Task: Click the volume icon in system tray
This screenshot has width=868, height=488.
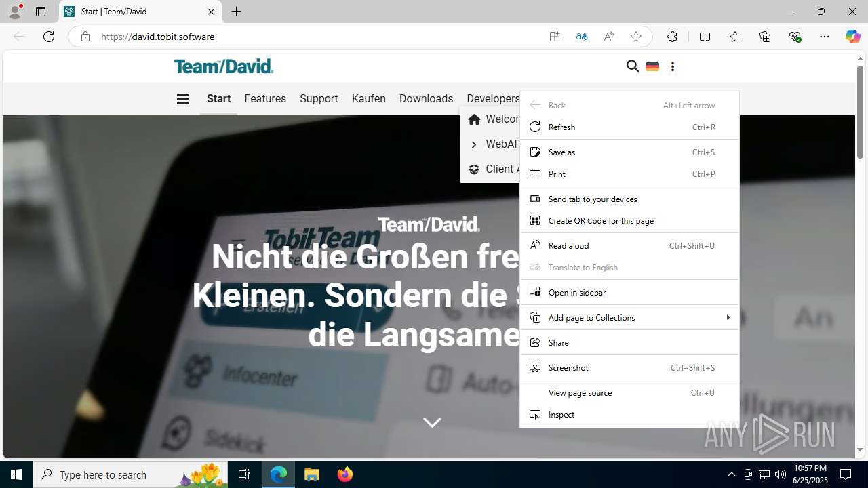Action: click(781, 474)
